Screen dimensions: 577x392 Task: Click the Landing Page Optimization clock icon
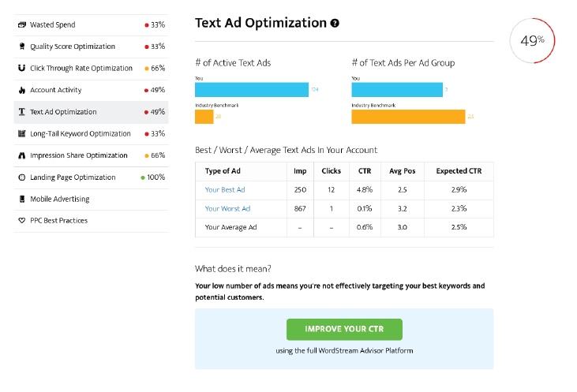(x=22, y=177)
